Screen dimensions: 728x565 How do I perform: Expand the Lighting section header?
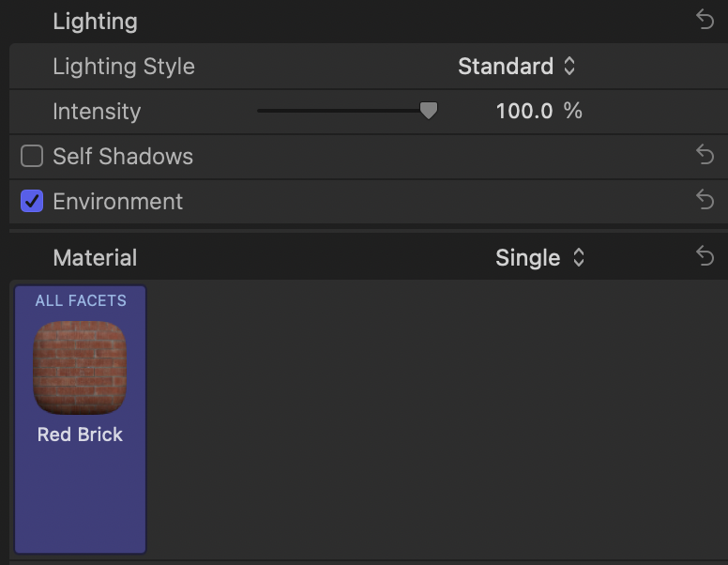[x=95, y=22]
